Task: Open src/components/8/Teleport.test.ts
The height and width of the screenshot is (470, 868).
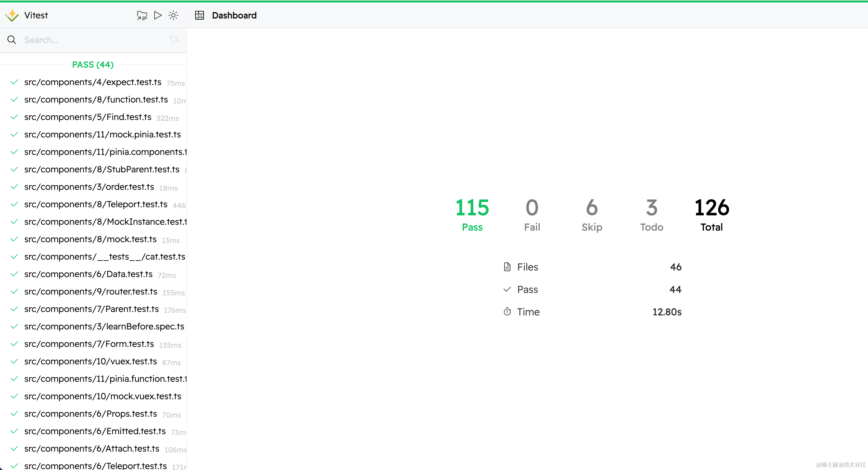Action: (x=96, y=204)
